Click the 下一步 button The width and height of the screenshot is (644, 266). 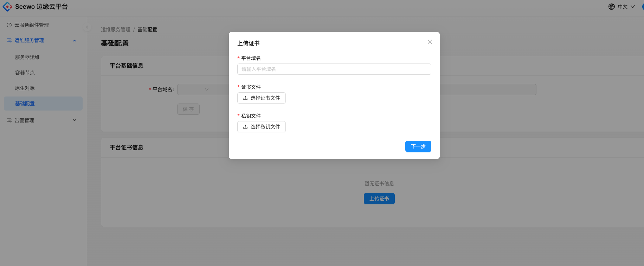(x=418, y=146)
